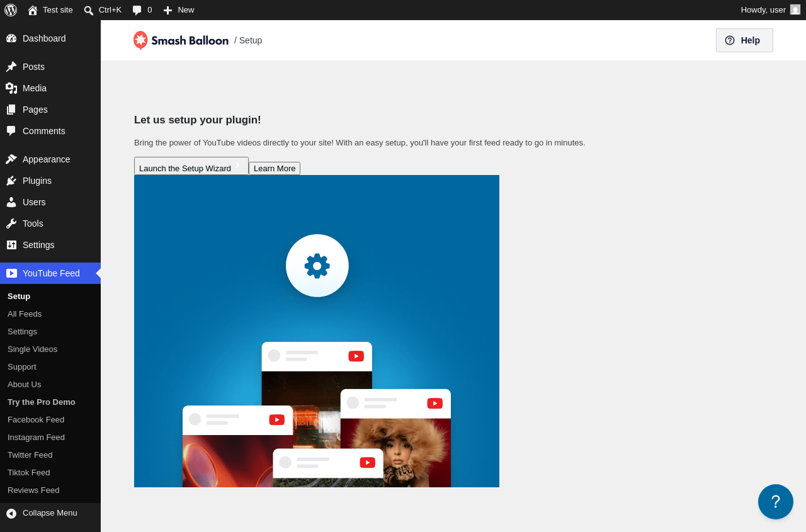Open the Ctrl+K search magnifier icon
Image resolution: width=806 pixels, height=532 pixels.
pyautogui.click(x=89, y=10)
